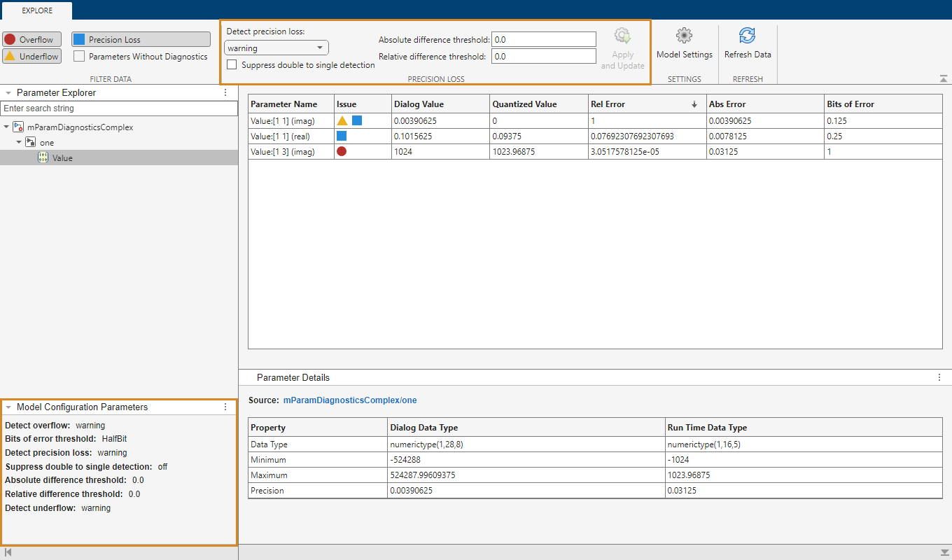Click the Parameter Name column header
The image size is (952, 560).
click(x=291, y=104)
